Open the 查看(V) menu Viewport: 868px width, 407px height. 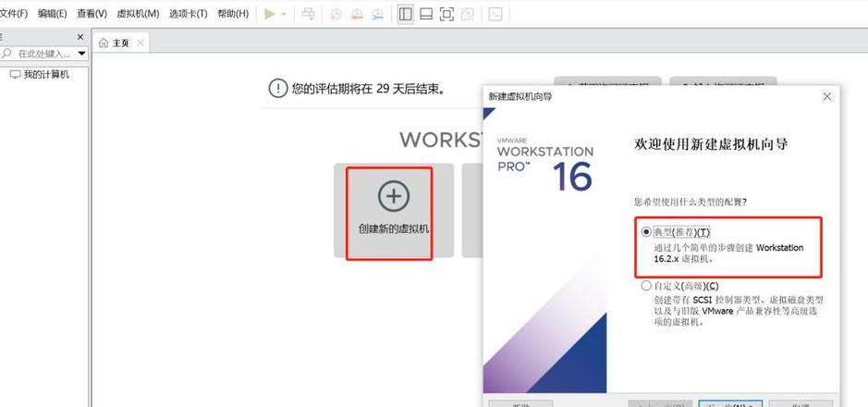(92, 14)
